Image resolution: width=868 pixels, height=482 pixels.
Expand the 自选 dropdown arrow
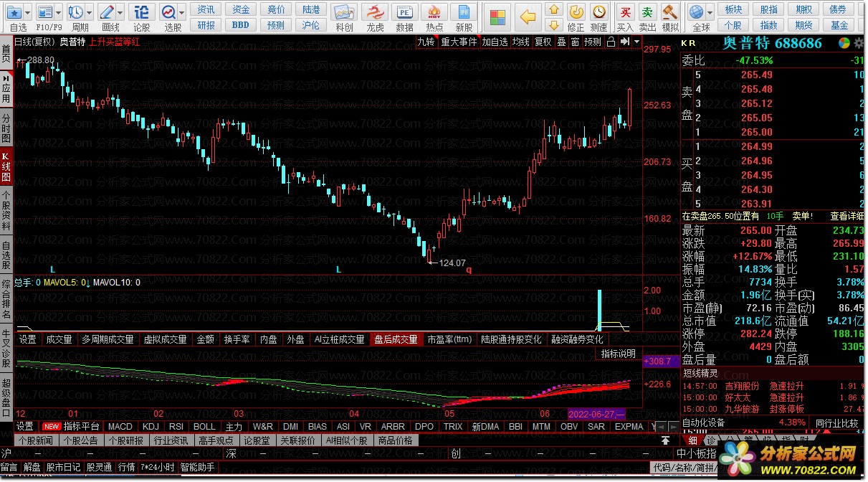pos(28,12)
